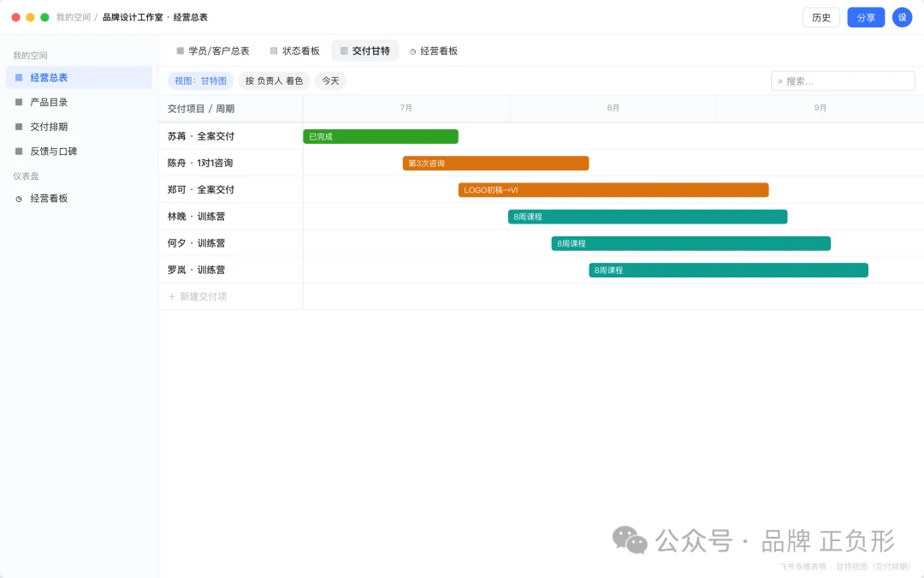Open the 经营看板 tab in top bar
The height and width of the screenshot is (578, 924).
click(434, 51)
